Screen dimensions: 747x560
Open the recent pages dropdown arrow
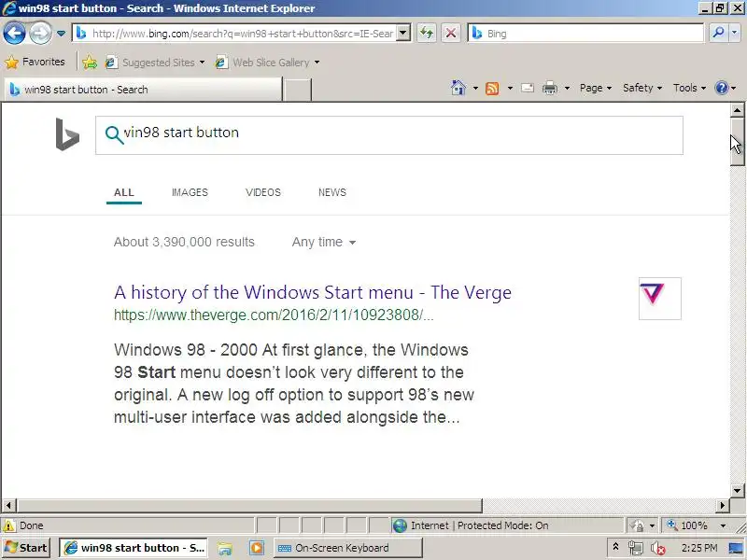point(61,34)
